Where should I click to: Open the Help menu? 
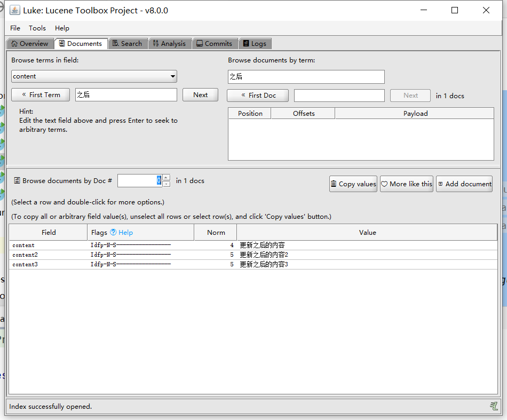tap(62, 28)
